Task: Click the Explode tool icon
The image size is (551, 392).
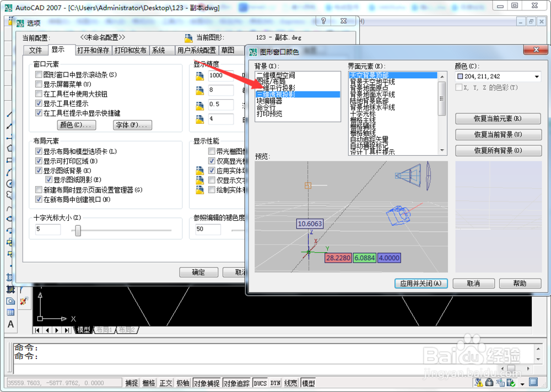Action: tap(24, 301)
